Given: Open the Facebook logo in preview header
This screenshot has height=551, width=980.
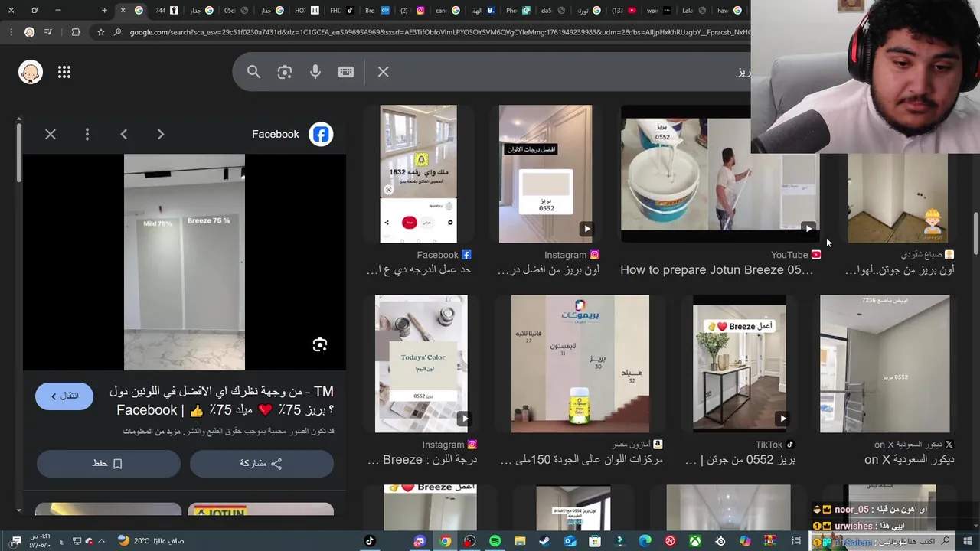Looking at the screenshot, I should point(321,134).
